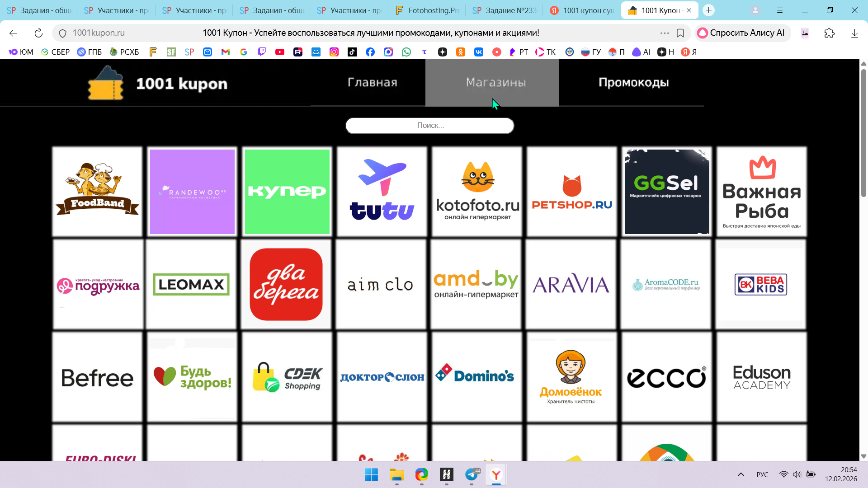Click the 1001 kupon site logo
868x488 pixels.
(158, 83)
